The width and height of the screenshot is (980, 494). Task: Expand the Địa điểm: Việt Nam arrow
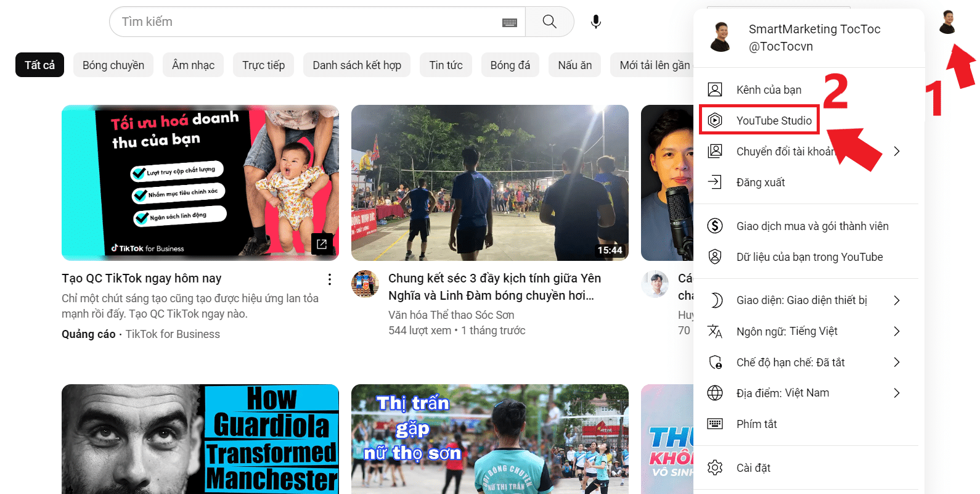pyautogui.click(x=897, y=393)
